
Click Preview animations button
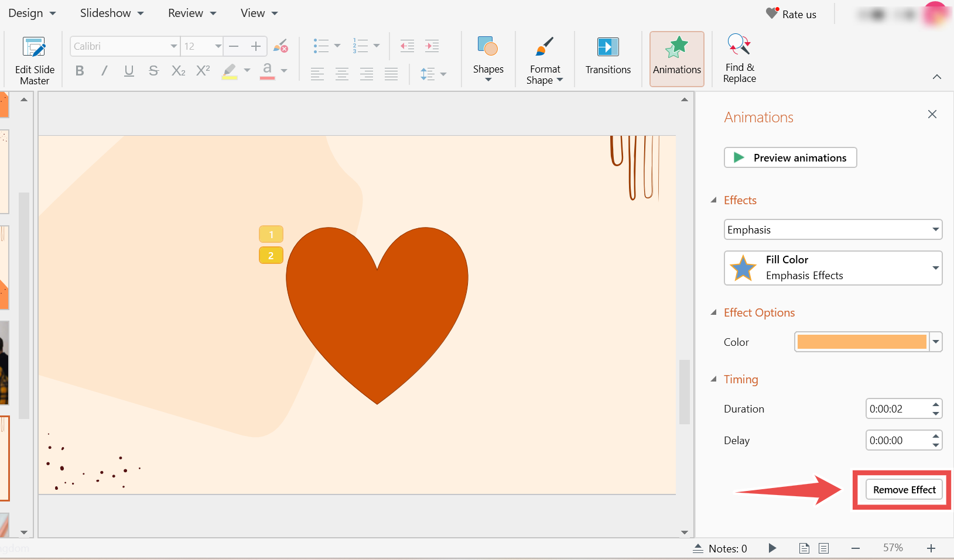pyautogui.click(x=790, y=157)
